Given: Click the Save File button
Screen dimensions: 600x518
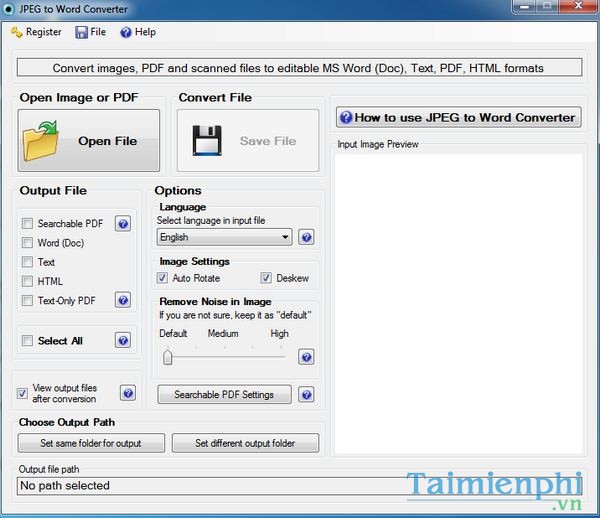Looking at the screenshot, I should point(248,140).
